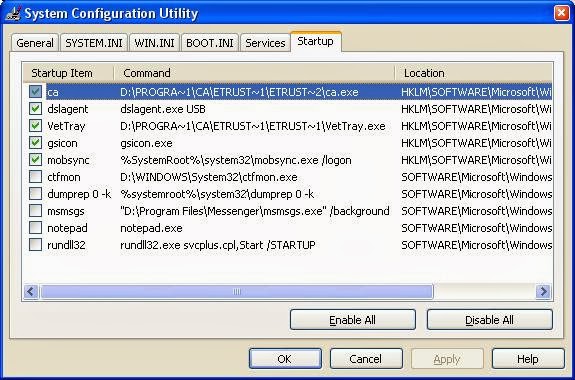Click the Location value in the ctfmon row
Screen dimensions: 575x380
click(476, 177)
